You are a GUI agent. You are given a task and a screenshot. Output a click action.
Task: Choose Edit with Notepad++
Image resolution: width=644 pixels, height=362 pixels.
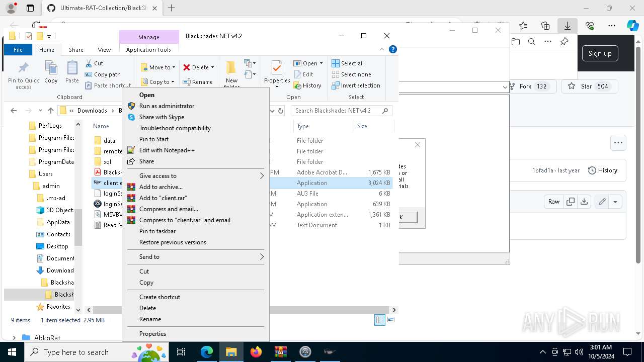coord(196,150)
